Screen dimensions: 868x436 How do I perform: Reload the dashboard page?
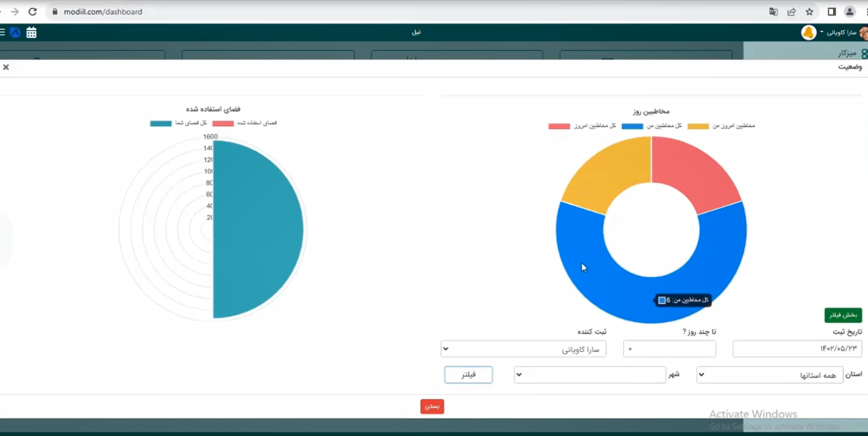(32, 12)
